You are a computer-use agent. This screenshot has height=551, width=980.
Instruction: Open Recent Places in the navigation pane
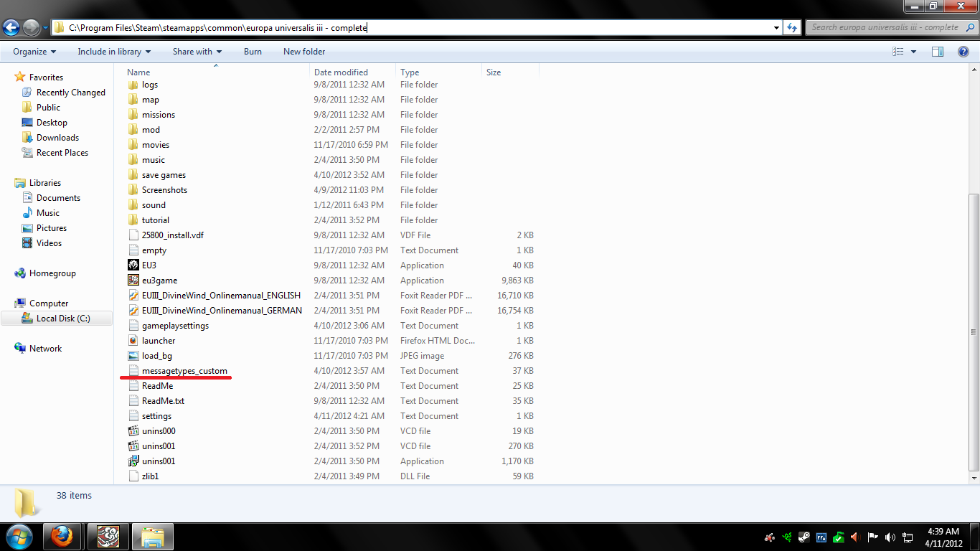[62, 153]
